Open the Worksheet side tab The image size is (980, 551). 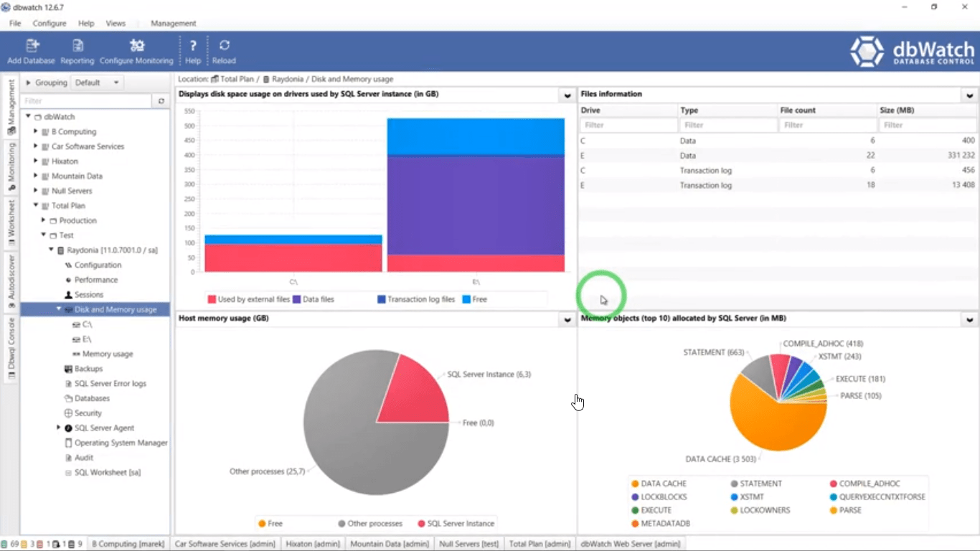click(x=11, y=222)
